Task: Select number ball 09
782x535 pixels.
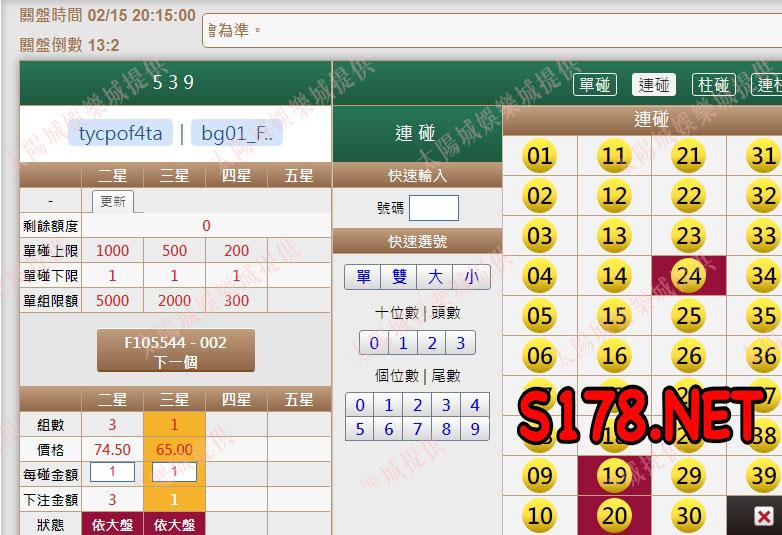Action: click(x=539, y=476)
